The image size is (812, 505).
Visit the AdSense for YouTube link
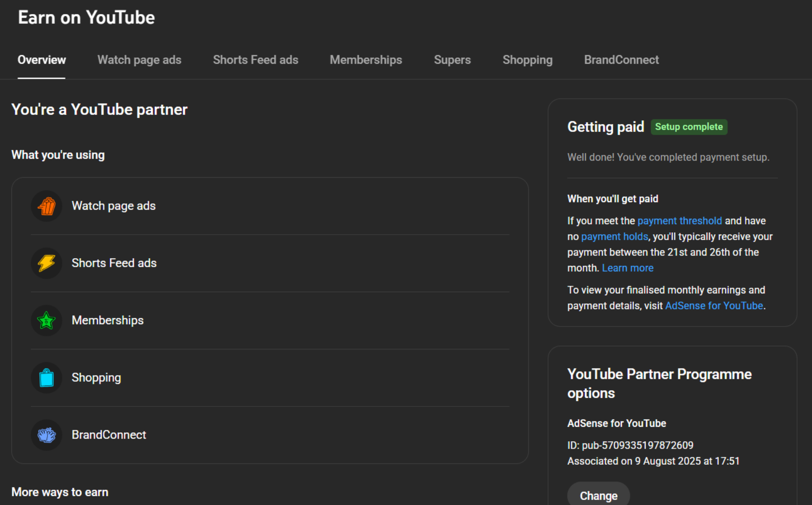tap(713, 306)
